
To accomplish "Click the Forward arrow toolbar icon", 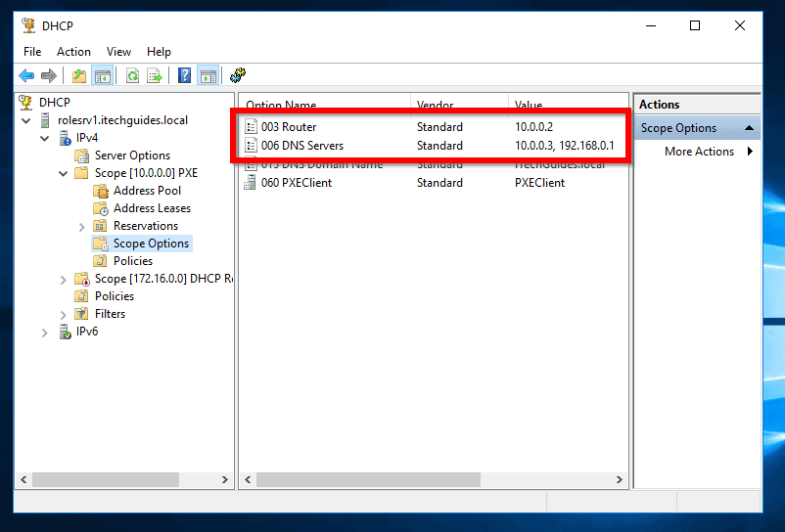I will (49, 76).
